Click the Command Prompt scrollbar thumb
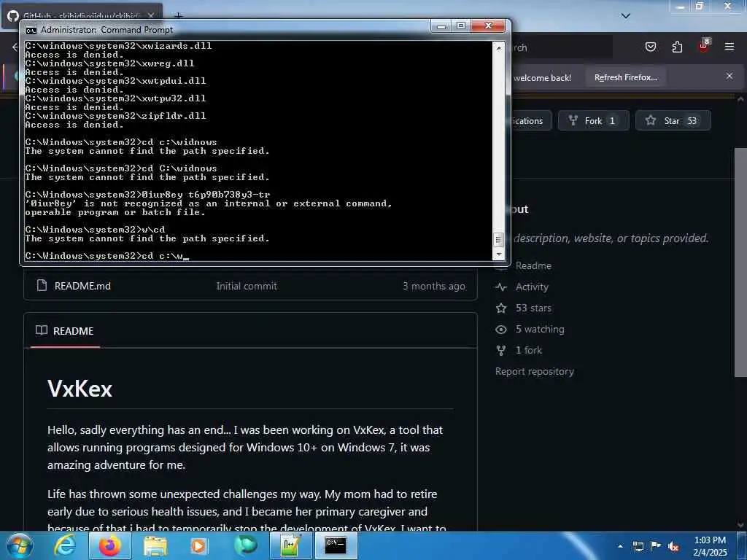Image resolution: width=747 pixels, height=560 pixels. 498,239
